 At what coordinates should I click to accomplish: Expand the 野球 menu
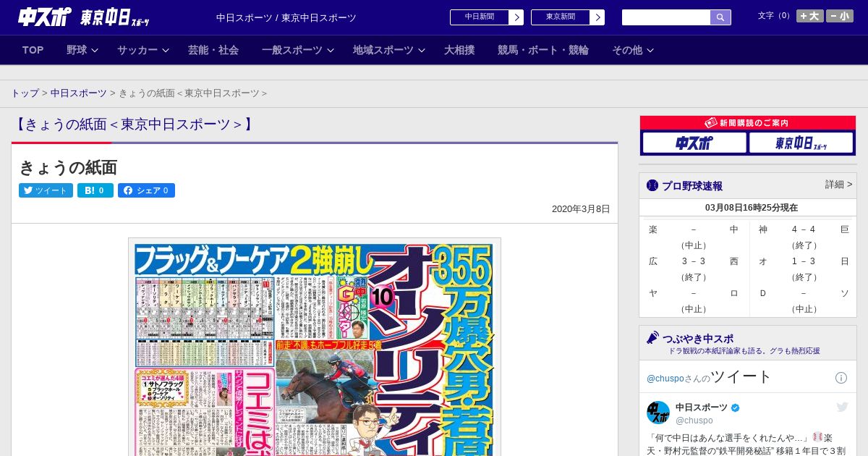[82, 50]
